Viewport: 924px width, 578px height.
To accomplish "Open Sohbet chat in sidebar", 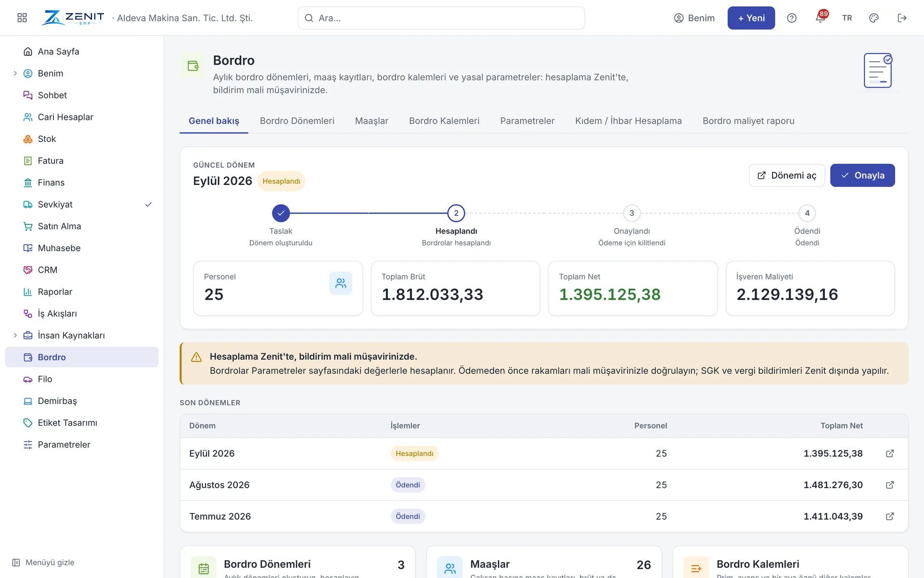I will pyautogui.click(x=82, y=95).
